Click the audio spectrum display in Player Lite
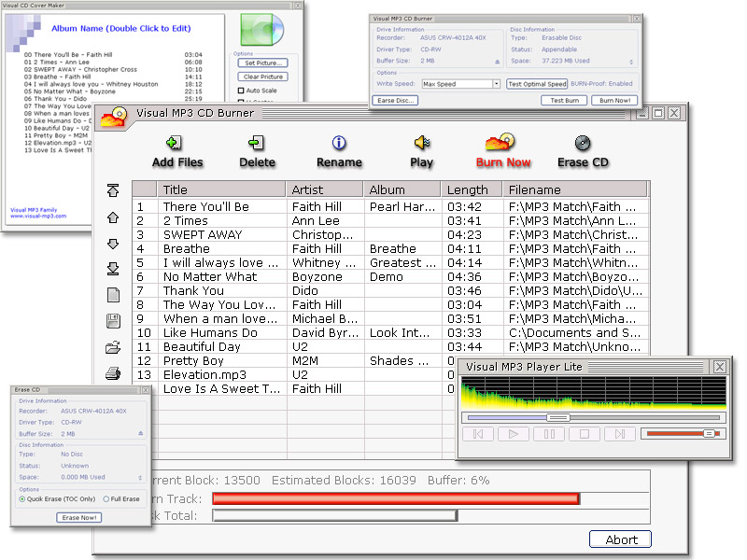 coord(593,393)
